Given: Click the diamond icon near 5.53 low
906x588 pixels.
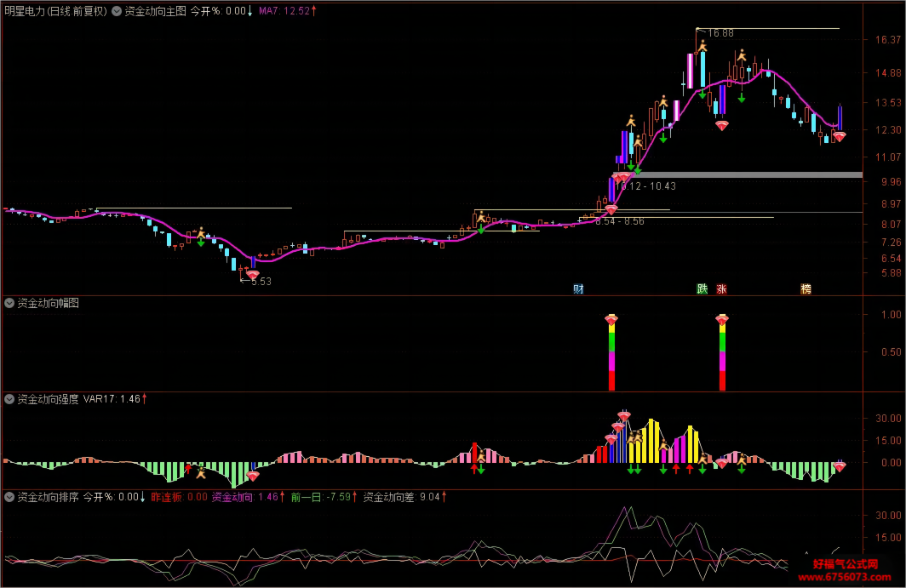Looking at the screenshot, I should click(253, 275).
